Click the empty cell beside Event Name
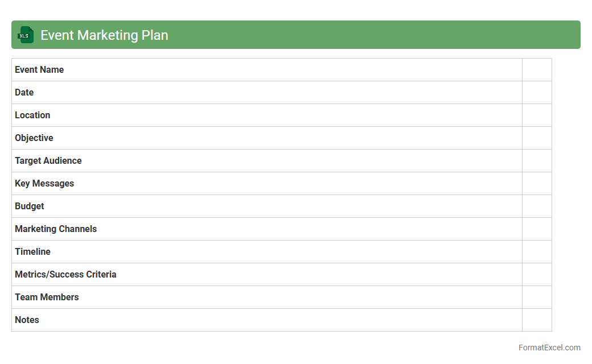 pos(537,70)
